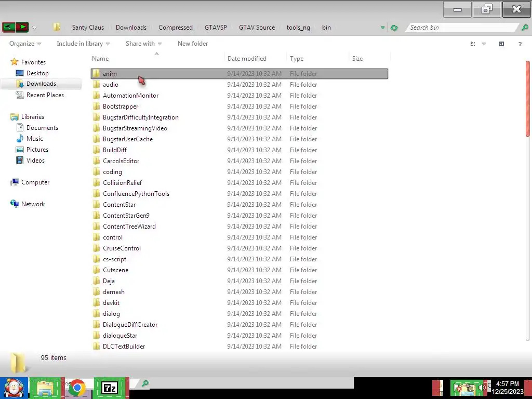Sort by Size column header
The image size is (532, 399).
coord(369,58)
